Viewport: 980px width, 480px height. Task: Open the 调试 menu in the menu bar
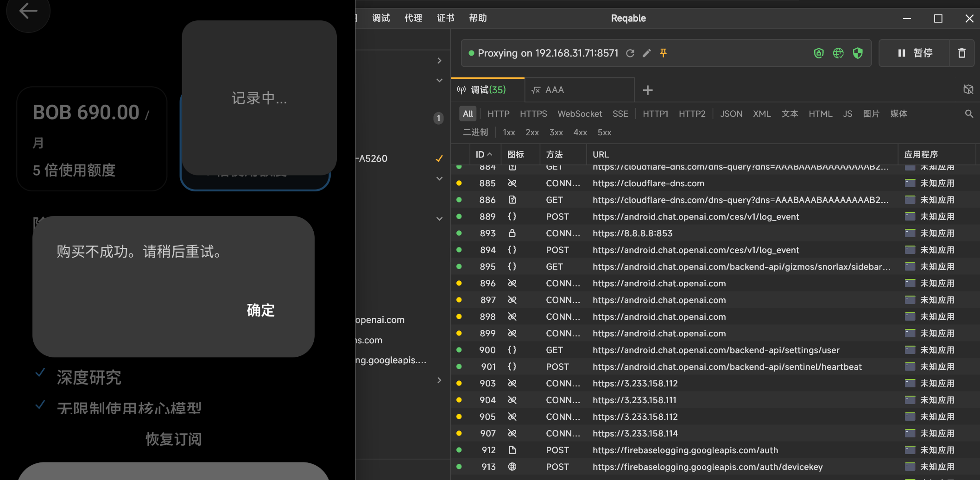[381, 18]
